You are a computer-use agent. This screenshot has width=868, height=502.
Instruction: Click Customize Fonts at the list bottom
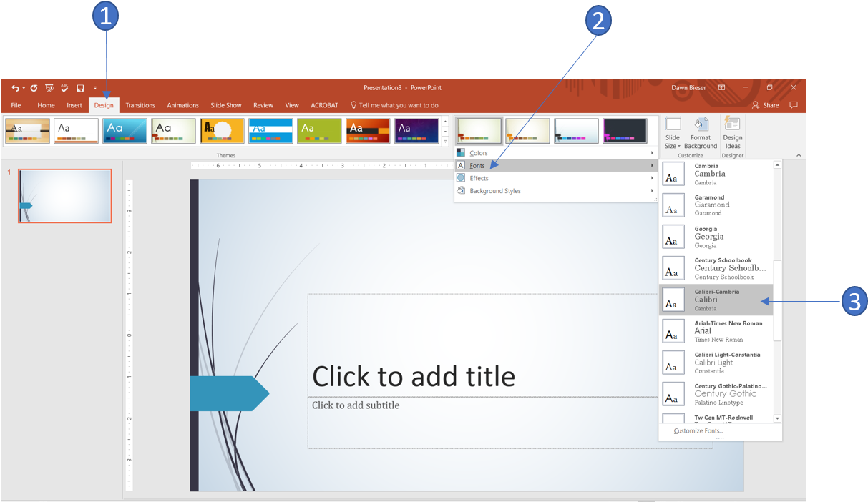(x=698, y=430)
